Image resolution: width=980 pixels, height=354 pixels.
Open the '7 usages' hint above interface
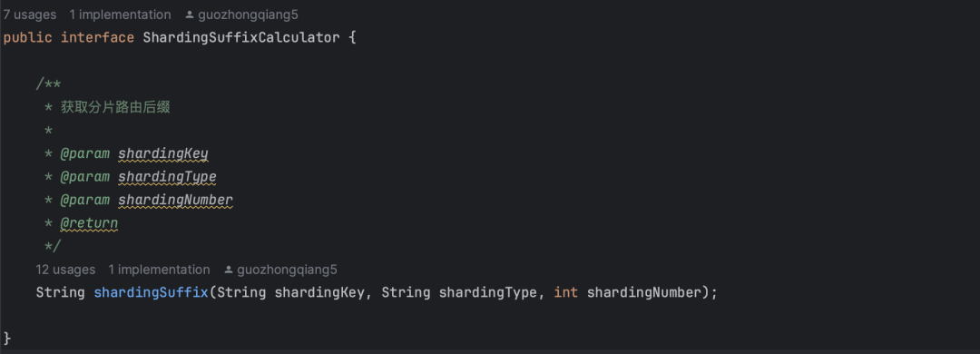point(29,15)
